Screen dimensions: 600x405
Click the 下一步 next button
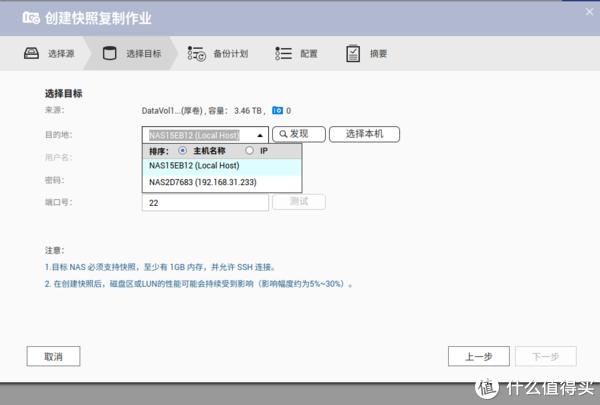tap(546, 356)
